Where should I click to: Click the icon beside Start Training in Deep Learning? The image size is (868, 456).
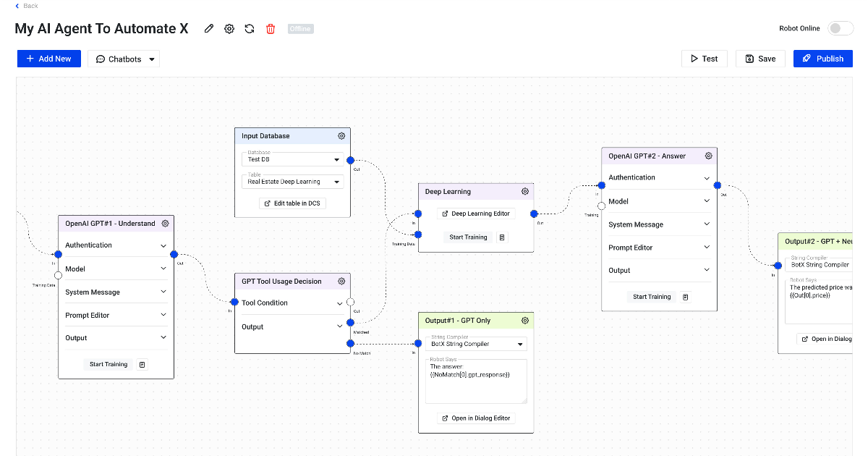coord(502,237)
